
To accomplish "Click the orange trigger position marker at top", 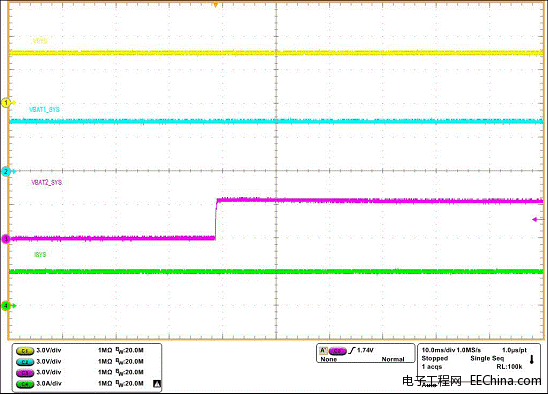I will (216, 5).
